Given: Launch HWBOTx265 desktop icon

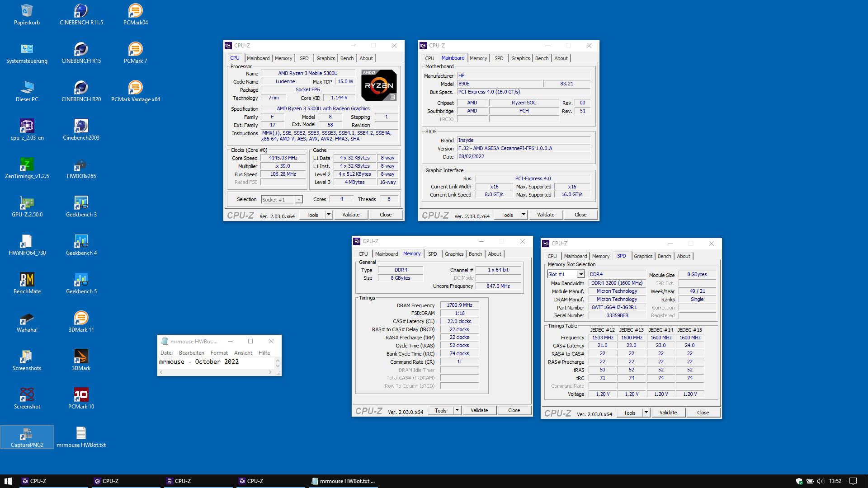Looking at the screenshot, I should [x=81, y=168].
